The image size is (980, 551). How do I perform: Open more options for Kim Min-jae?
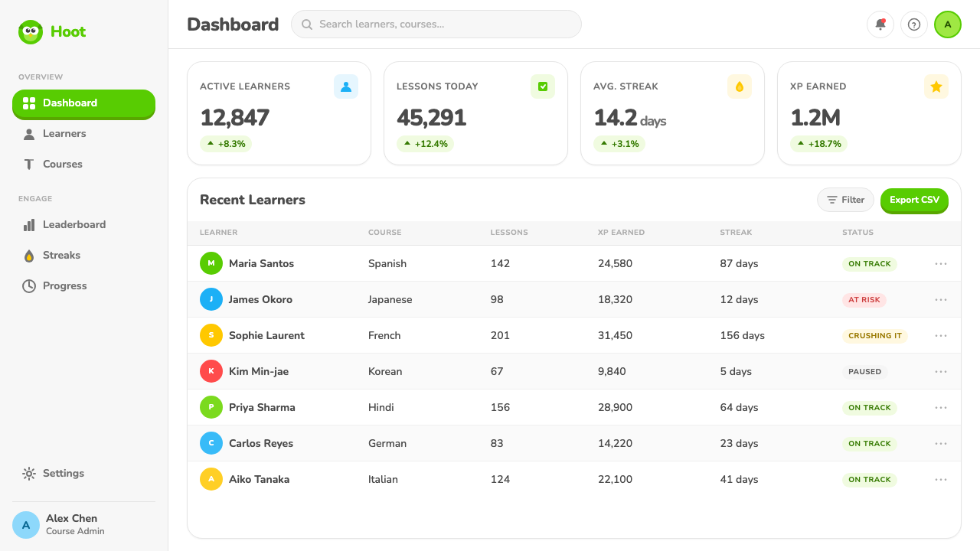(941, 371)
